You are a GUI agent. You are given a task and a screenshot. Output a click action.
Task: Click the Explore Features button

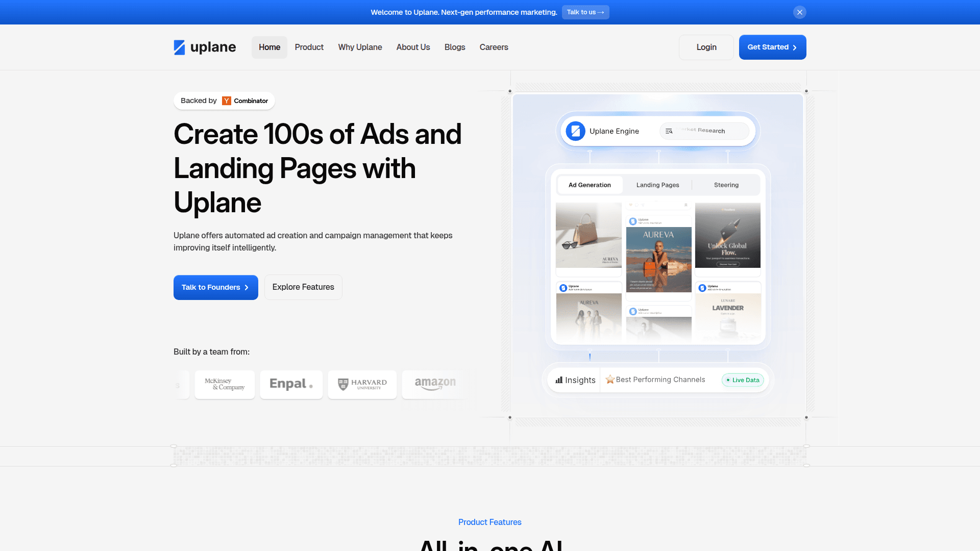pos(303,287)
